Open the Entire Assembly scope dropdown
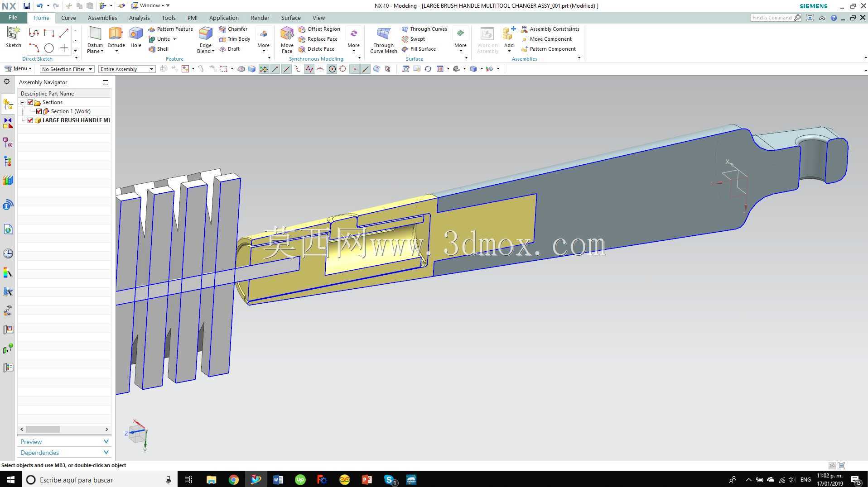This screenshot has width=868, height=487. [127, 69]
